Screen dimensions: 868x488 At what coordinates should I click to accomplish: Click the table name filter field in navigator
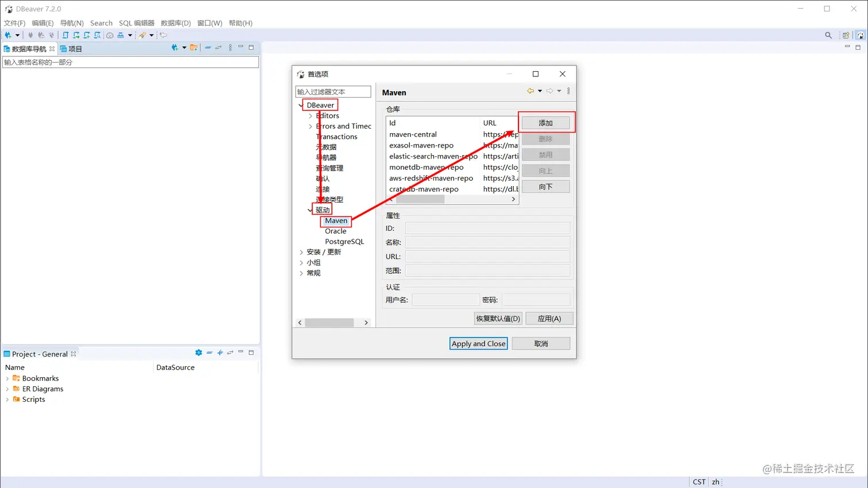click(130, 62)
